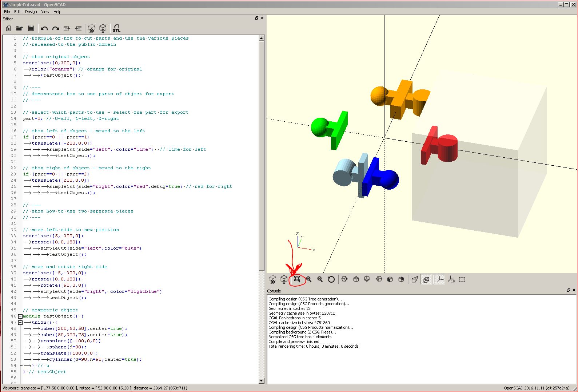Zoom in on the 3D viewport

pyautogui.click(x=309, y=279)
